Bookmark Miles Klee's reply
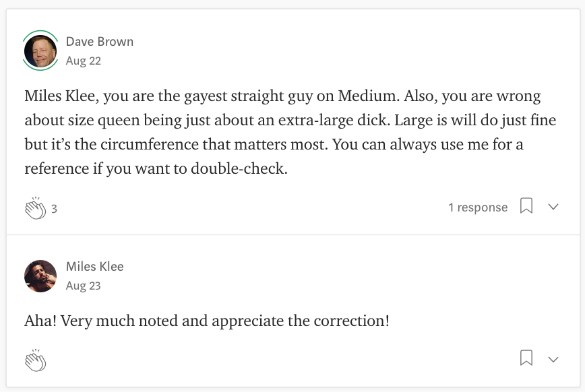The height and width of the screenshot is (392, 585). 526,358
